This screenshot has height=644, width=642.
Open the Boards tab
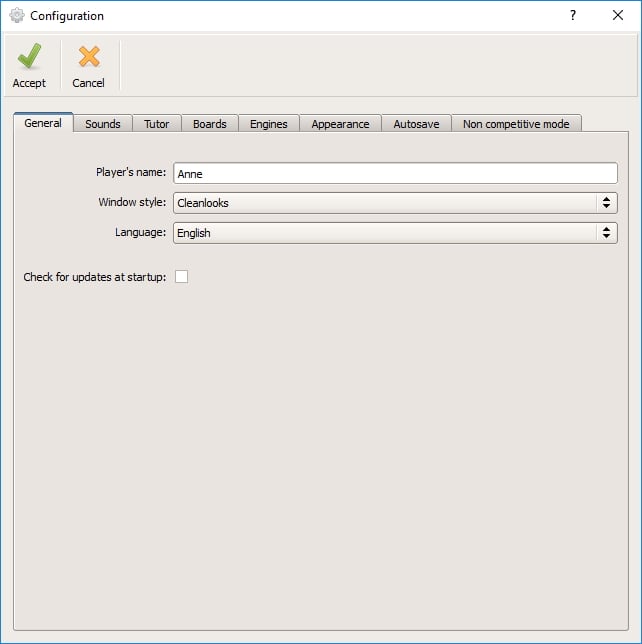tap(210, 124)
